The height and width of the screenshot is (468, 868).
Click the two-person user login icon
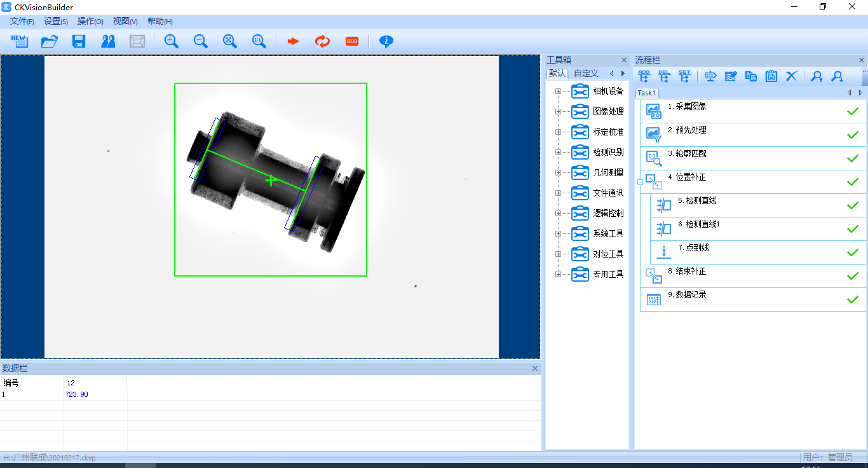click(108, 41)
